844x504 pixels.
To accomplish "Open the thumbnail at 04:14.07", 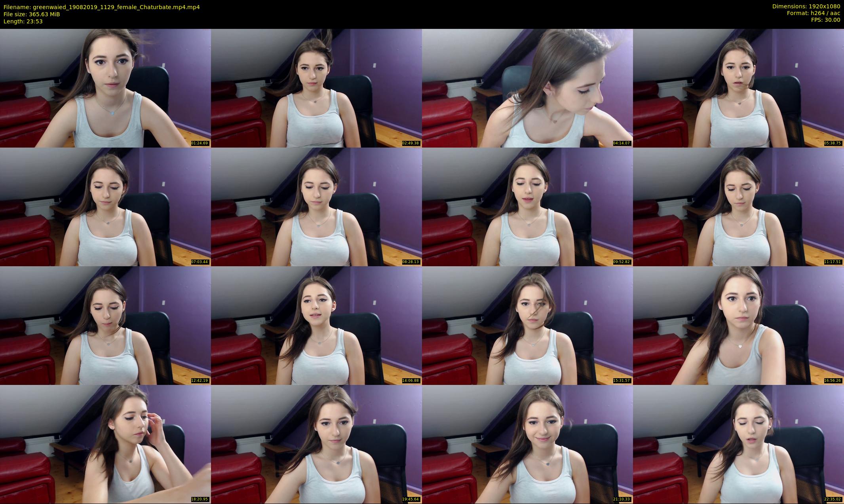I will click(x=527, y=88).
